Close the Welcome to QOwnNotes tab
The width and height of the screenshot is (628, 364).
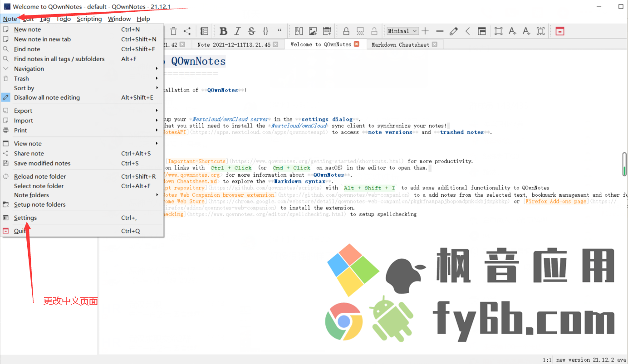(357, 44)
